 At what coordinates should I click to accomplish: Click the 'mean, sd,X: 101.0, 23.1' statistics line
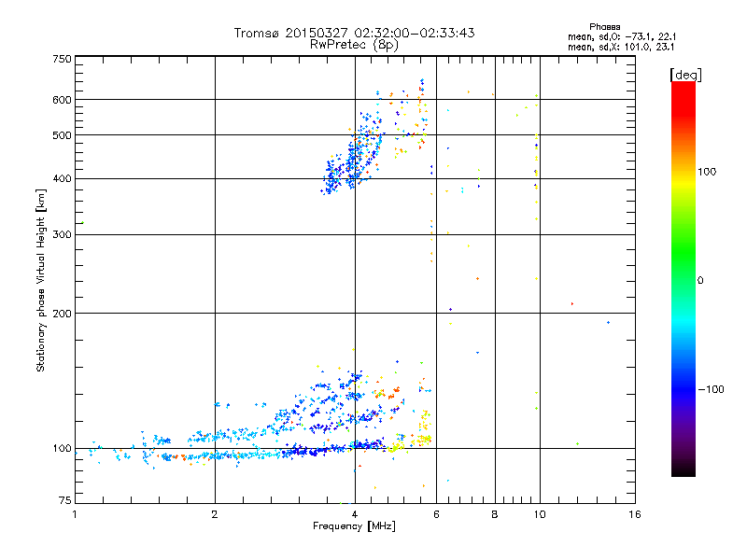tap(621, 47)
